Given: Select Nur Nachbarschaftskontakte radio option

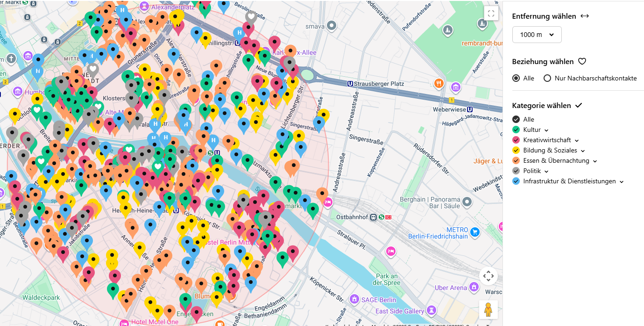Looking at the screenshot, I should pyautogui.click(x=547, y=78).
